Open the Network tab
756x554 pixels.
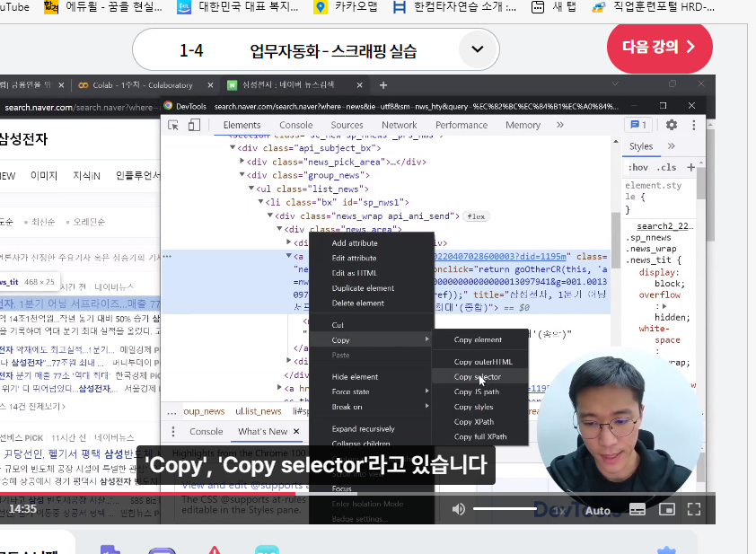[400, 125]
